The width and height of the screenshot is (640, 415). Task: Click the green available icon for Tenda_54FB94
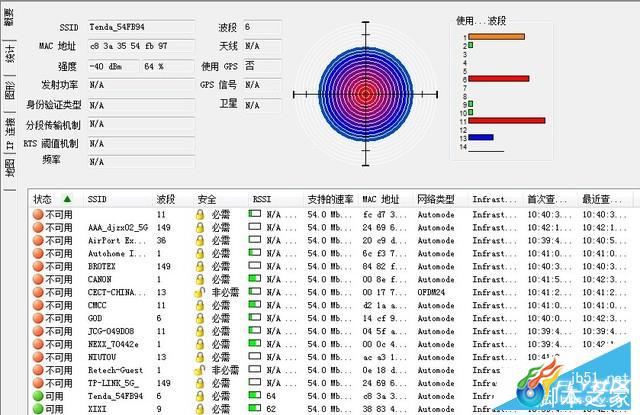[x=38, y=396]
